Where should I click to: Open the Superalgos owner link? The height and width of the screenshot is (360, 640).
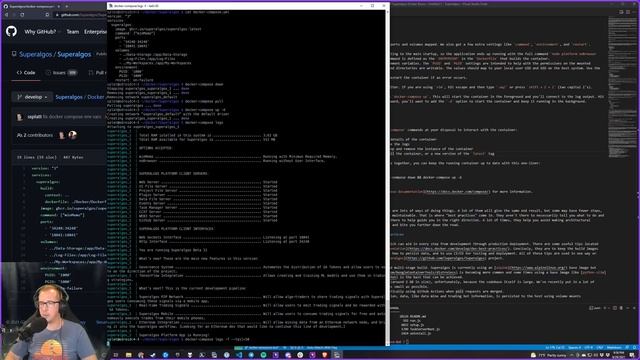35,54
